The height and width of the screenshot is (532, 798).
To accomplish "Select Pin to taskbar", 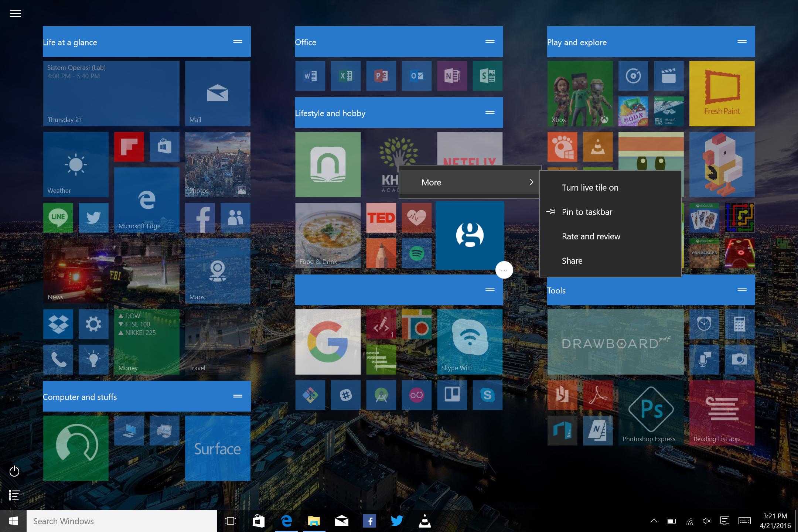I will tap(610, 212).
